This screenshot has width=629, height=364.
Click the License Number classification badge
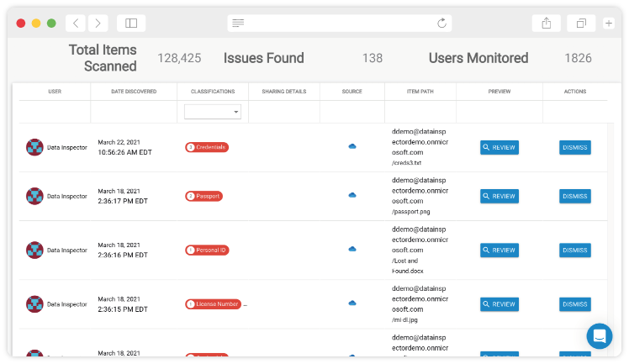pos(213,303)
